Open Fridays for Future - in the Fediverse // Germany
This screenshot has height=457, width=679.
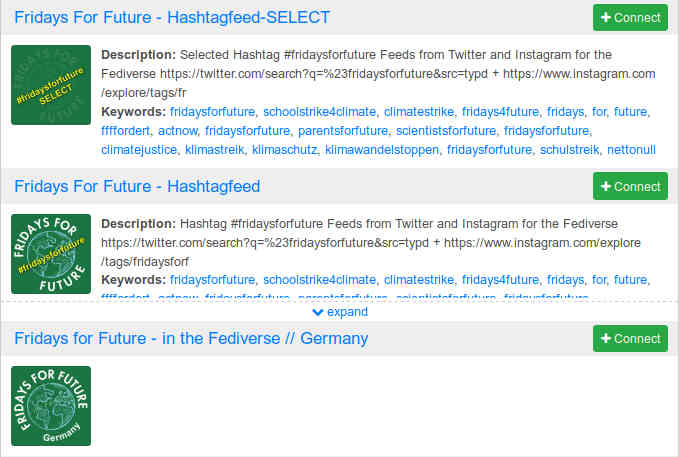tap(191, 338)
